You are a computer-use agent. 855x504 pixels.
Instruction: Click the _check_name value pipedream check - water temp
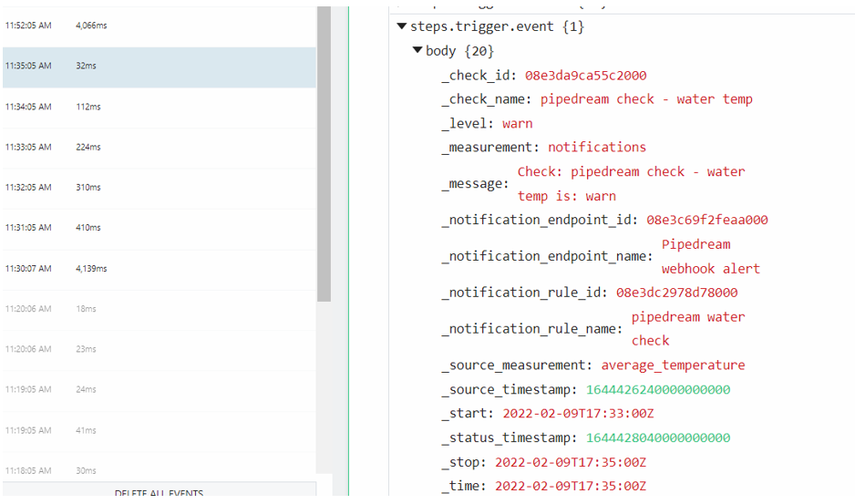[x=646, y=99]
